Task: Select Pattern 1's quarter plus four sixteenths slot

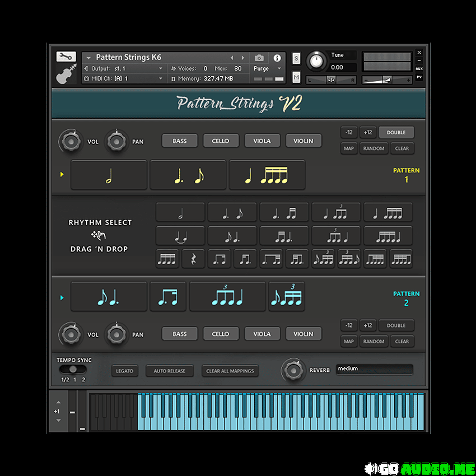Action: point(267,175)
